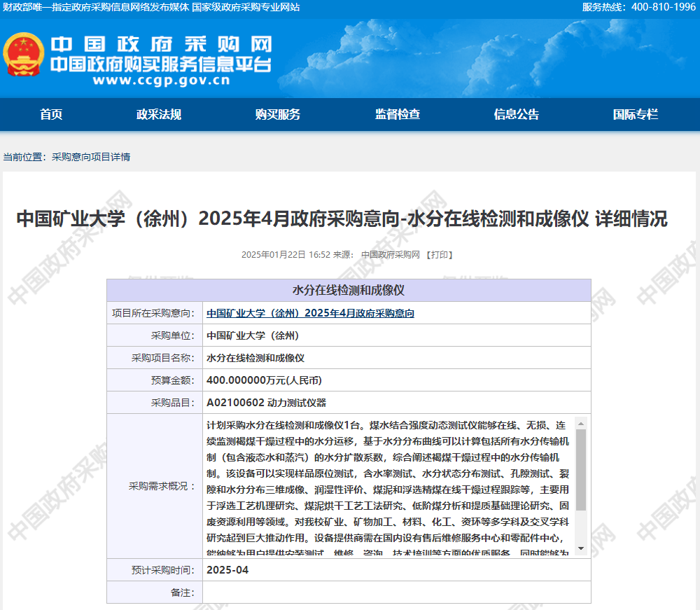Click breadcrumb text 采购意向项目详情
Viewport: 700px width, 610px height.
[x=91, y=157]
